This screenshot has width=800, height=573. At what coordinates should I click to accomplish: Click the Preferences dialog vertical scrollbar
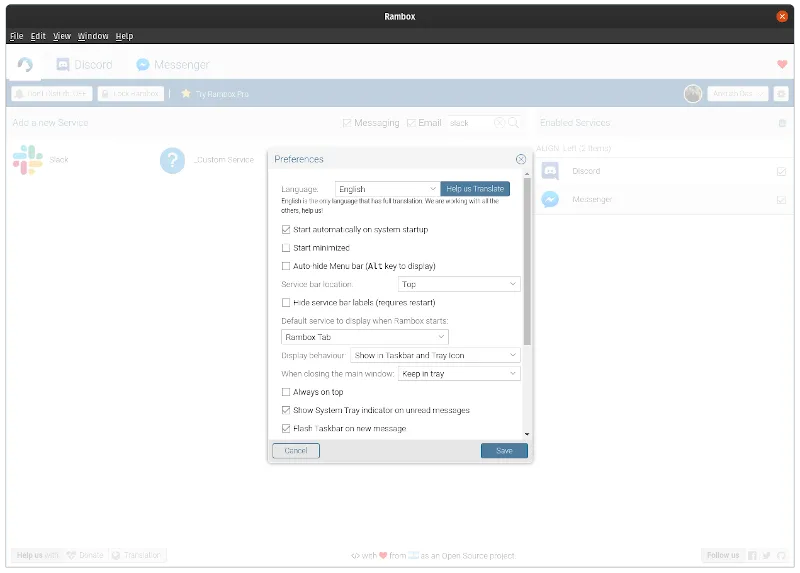527,262
